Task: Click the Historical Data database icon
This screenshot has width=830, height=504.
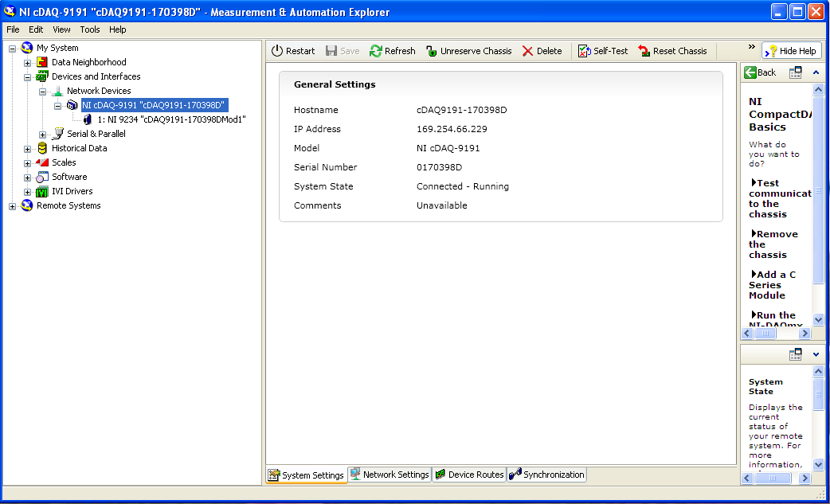Action: pyautogui.click(x=42, y=148)
